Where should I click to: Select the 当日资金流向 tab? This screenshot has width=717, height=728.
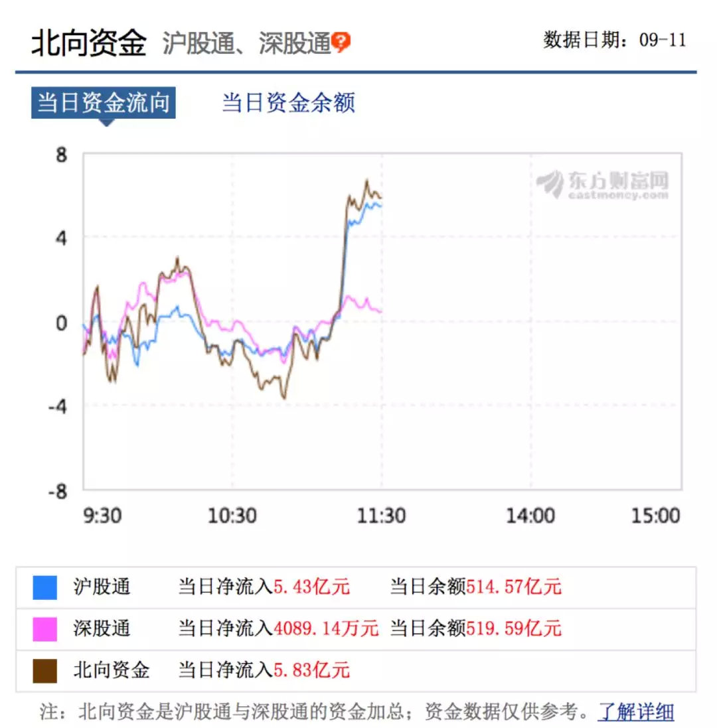click(x=103, y=103)
